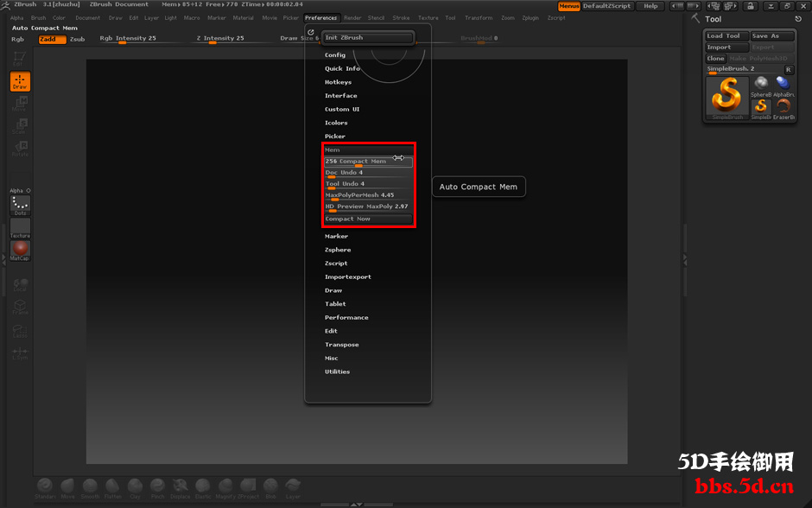Toggle Zsub mode
This screenshot has width=812, height=508.
click(77, 40)
